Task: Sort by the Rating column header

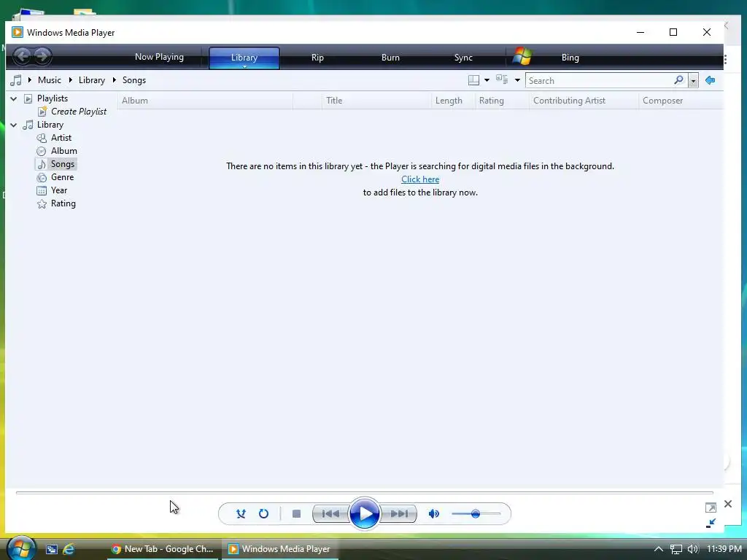Action: tap(502, 101)
